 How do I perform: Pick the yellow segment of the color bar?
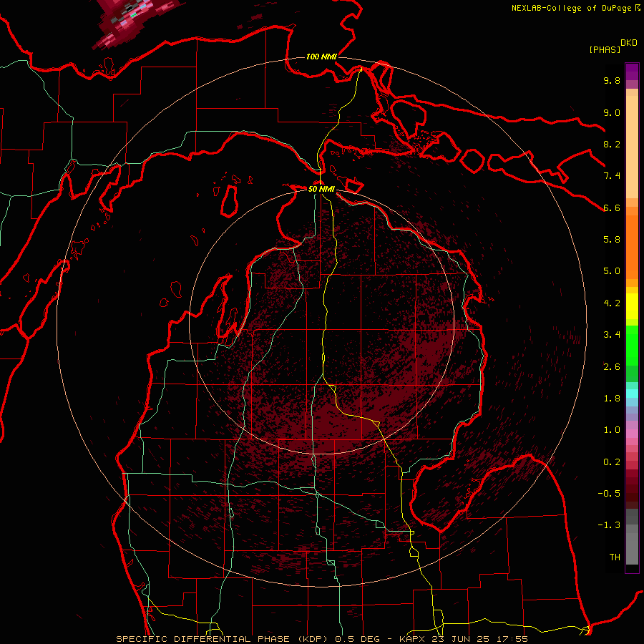click(x=632, y=306)
